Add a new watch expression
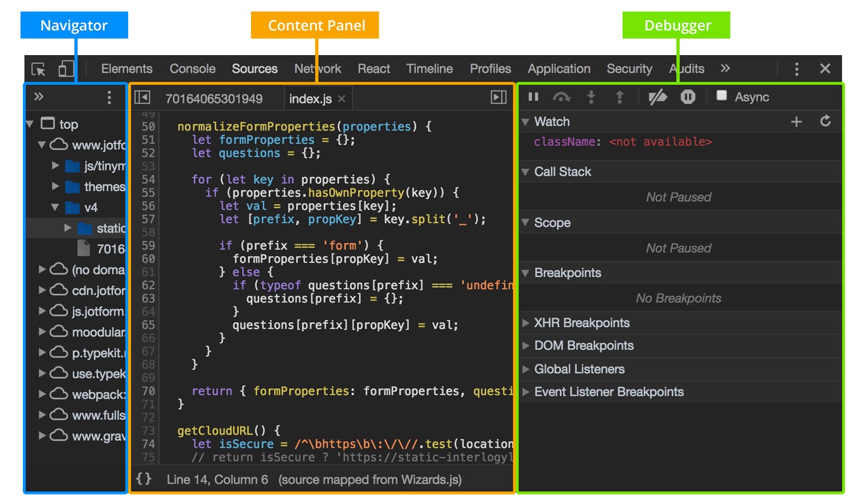The width and height of the screenshot is (866, 504). [797, 122]
